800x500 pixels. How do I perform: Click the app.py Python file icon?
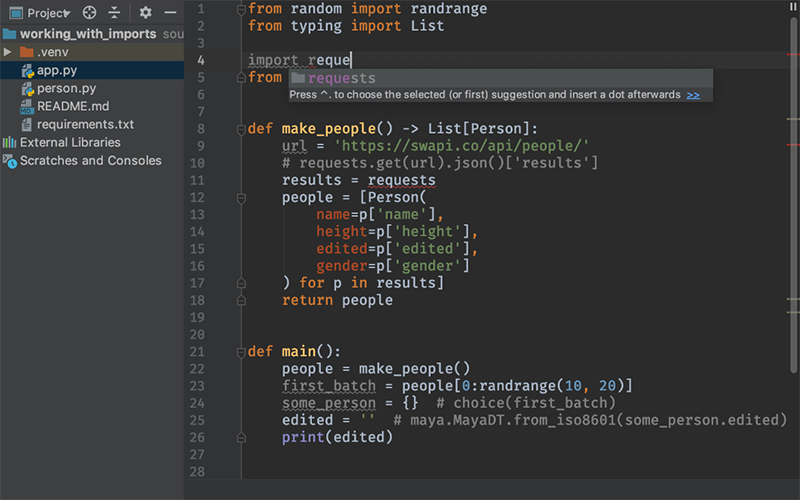(x=27, y=70)
